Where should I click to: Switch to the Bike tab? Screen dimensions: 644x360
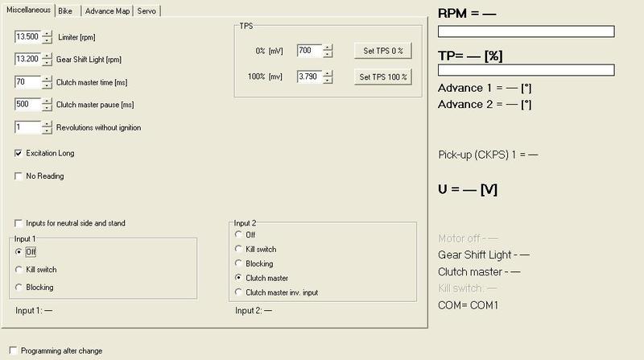[x=69, y=10]
